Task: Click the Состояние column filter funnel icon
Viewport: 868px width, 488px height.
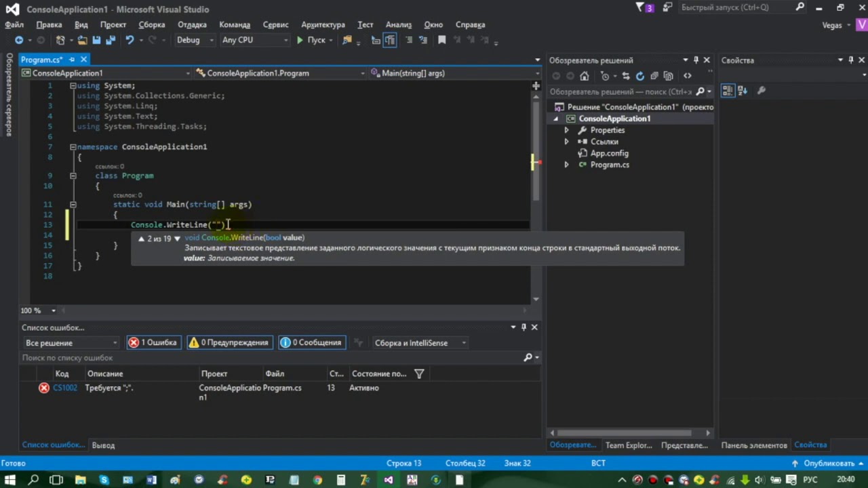Action: [419, 373]
